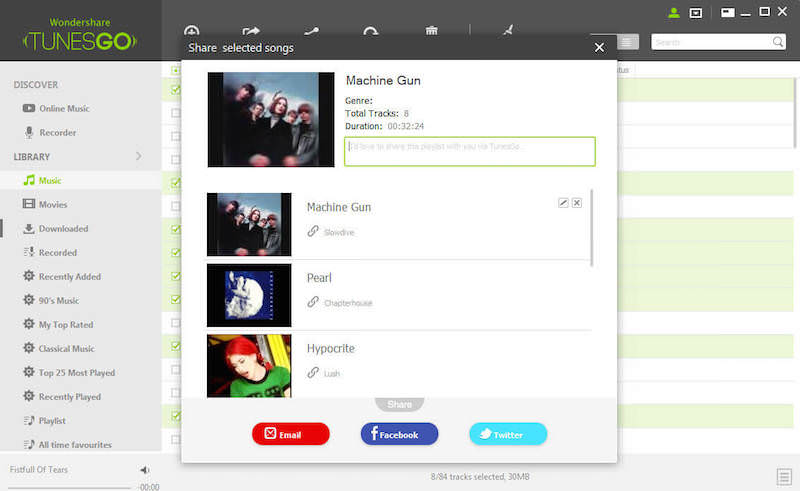Expand the LIBRARY section chevron
The width and height of the screenshot is (800, 491).
139,156
